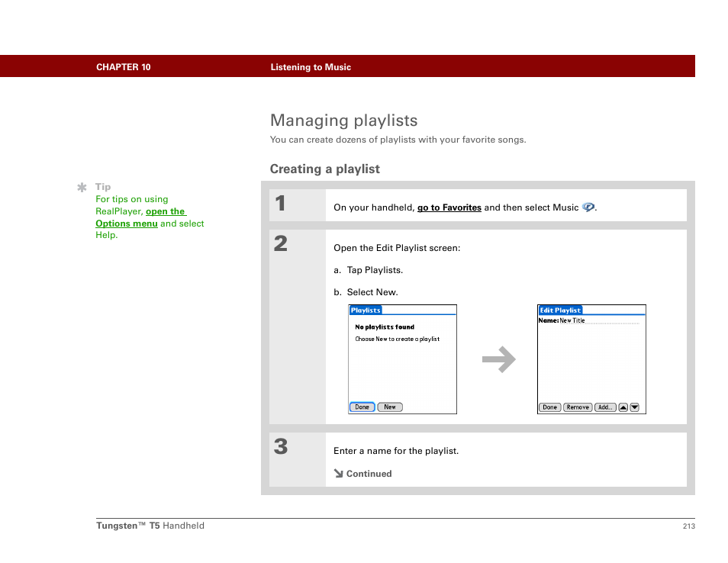
Task: Click 'Listening to Music' header title
Action: [311, 67]
